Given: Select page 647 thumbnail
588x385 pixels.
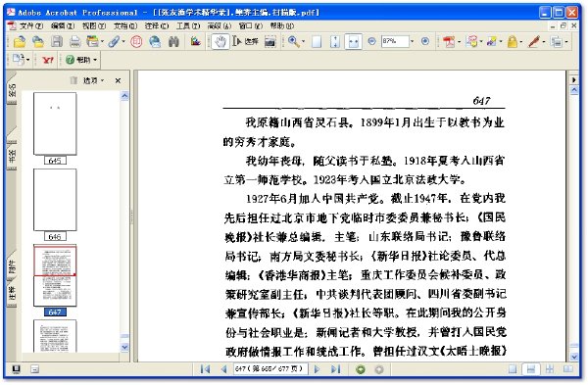Looking at the screenshot, I should [55, 275].
